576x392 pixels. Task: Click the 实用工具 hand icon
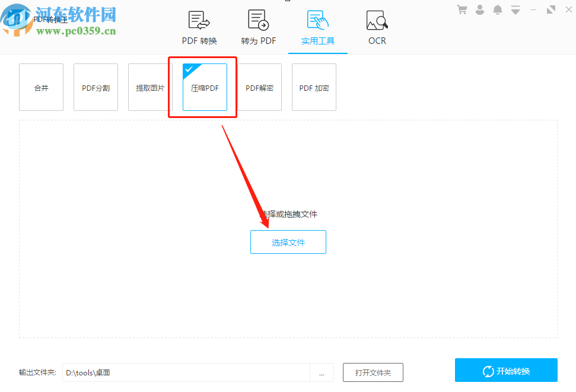(318, 20)
